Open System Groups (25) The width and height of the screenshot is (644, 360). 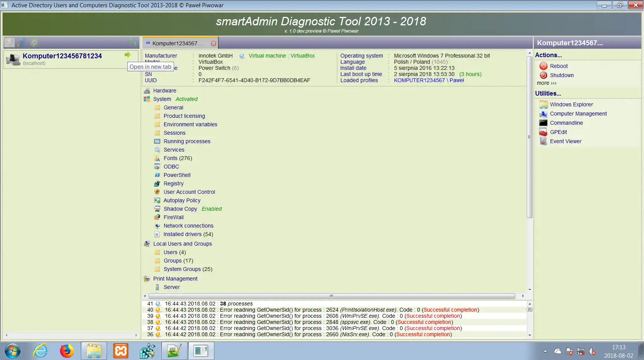pyautogui.click(x=188, y=269)
